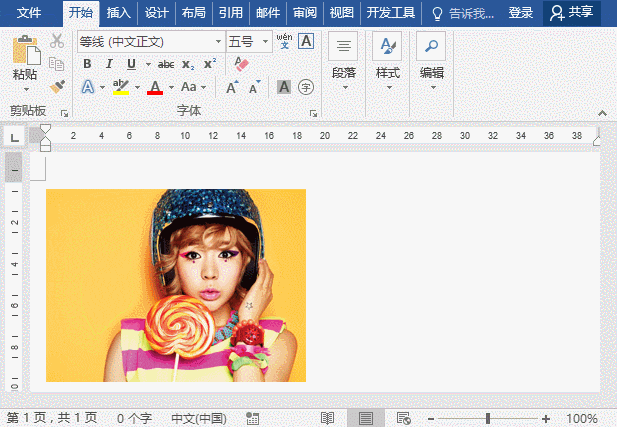Image resolution: width=617 pixels, height=427 pixels.
Task: Click the Enclose Characters circled icon
Action: pyautogui.click(x=306, y=87)
